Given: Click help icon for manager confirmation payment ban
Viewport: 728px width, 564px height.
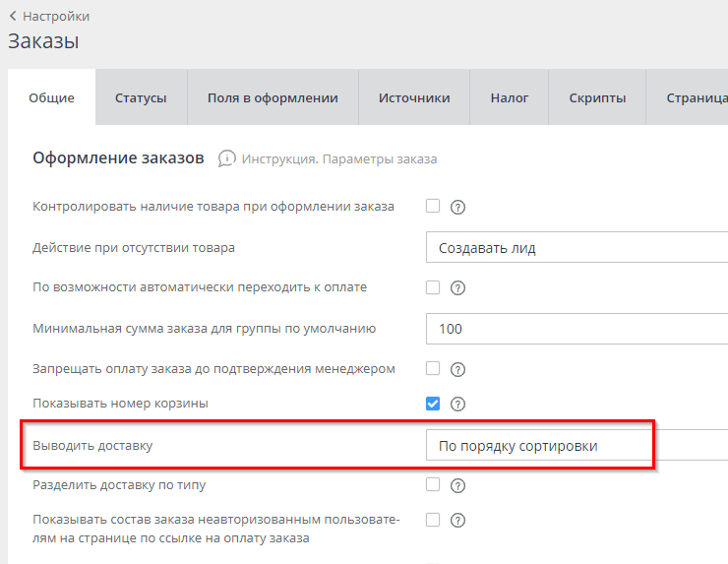Looking at the screenshot, I should click(456, 369).
